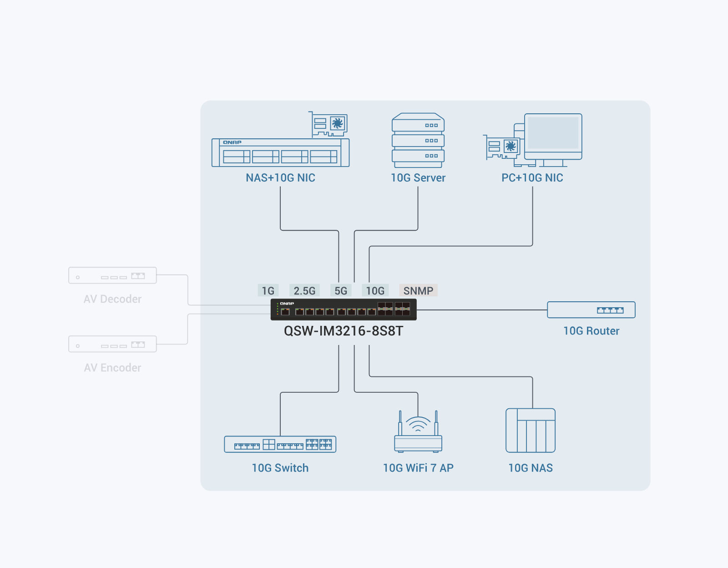The height and width of the screenshot is (568, 728).
Task: Select the AV Decoder device icon
Action: point(112,275)
